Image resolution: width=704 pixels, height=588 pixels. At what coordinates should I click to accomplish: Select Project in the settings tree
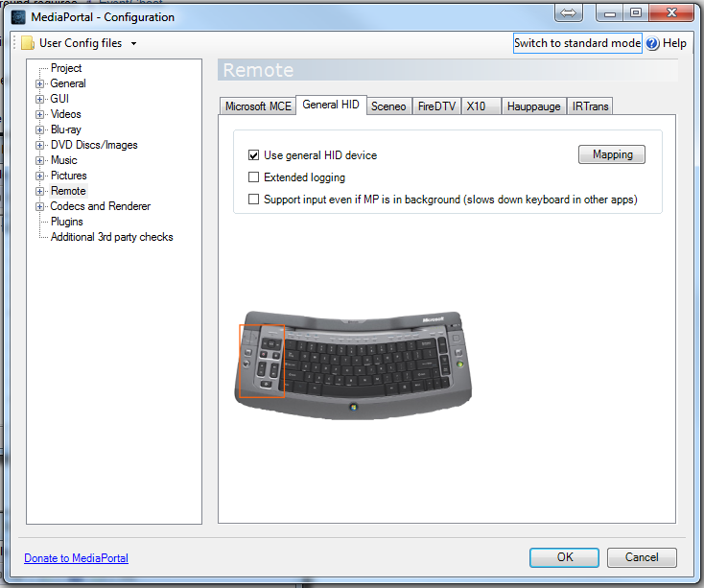pos(66,68)
